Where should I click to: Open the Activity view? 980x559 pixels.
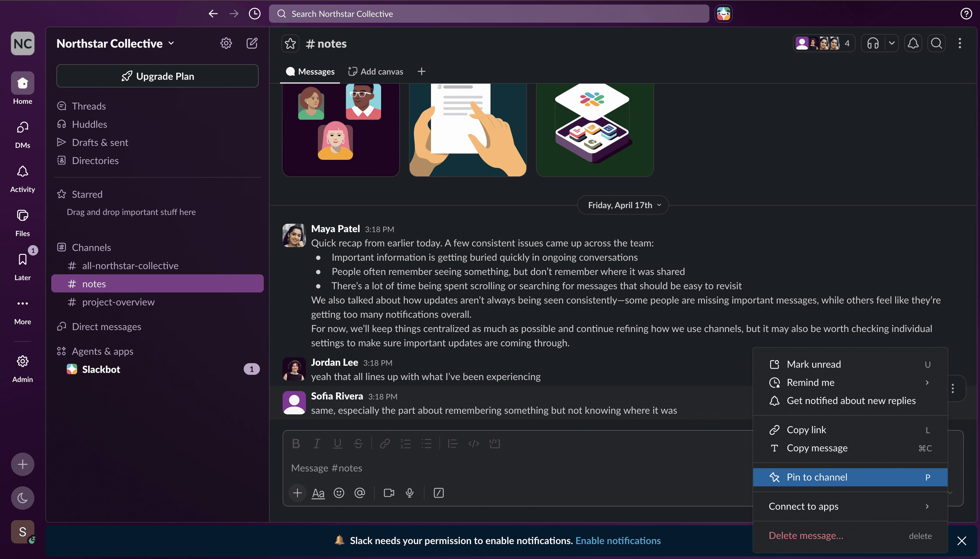click(23, 178)
